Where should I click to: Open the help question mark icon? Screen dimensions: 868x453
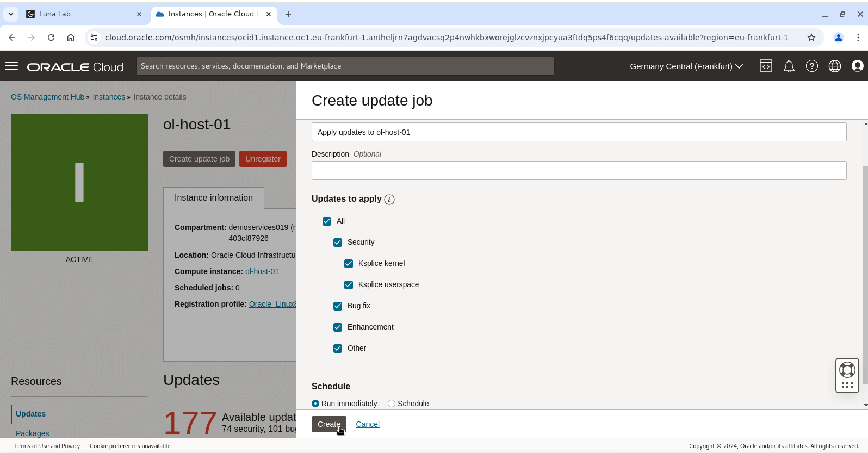click(811, 66)
